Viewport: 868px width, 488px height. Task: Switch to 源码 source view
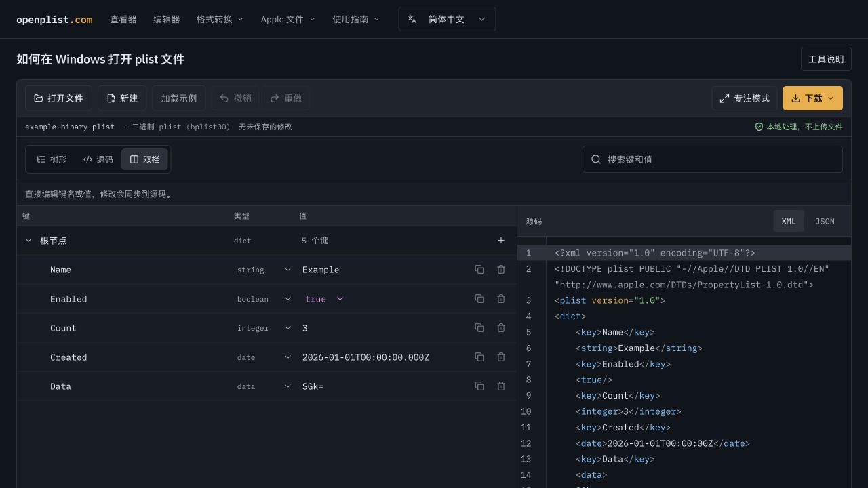[x=98, y=159]
